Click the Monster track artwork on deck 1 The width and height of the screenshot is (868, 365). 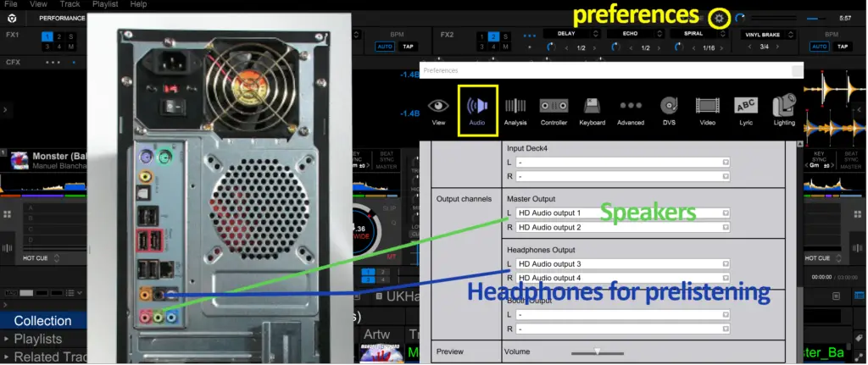coord(19,160)
